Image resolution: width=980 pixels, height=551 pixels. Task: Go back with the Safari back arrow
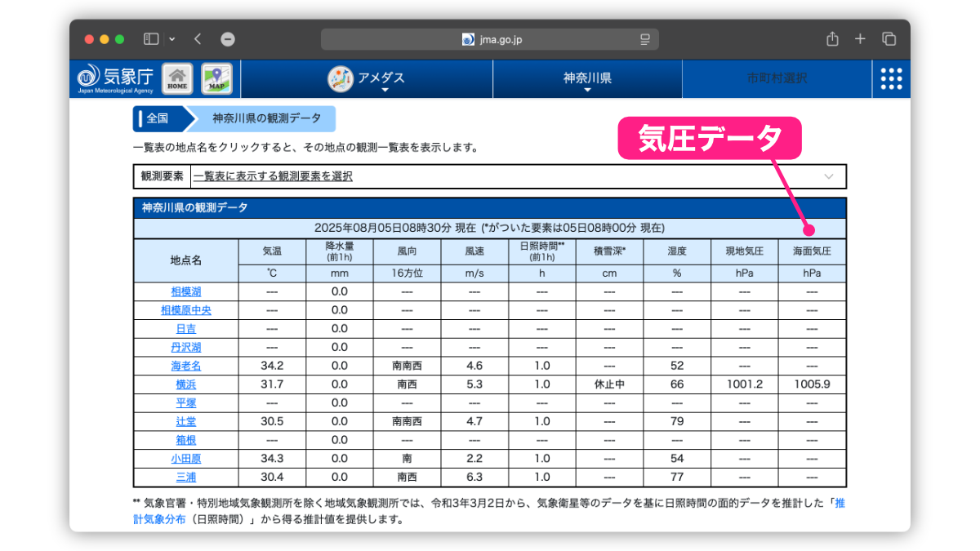point(198,38)
